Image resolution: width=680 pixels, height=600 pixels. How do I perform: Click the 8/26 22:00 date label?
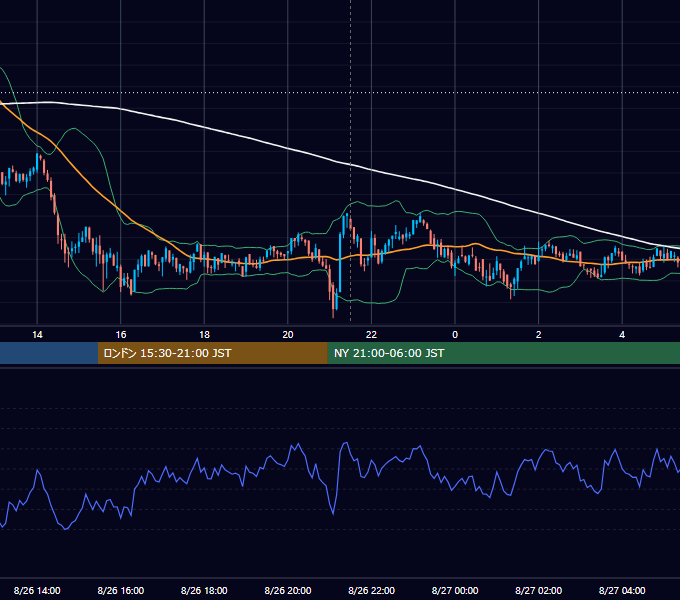click(371, 590)
